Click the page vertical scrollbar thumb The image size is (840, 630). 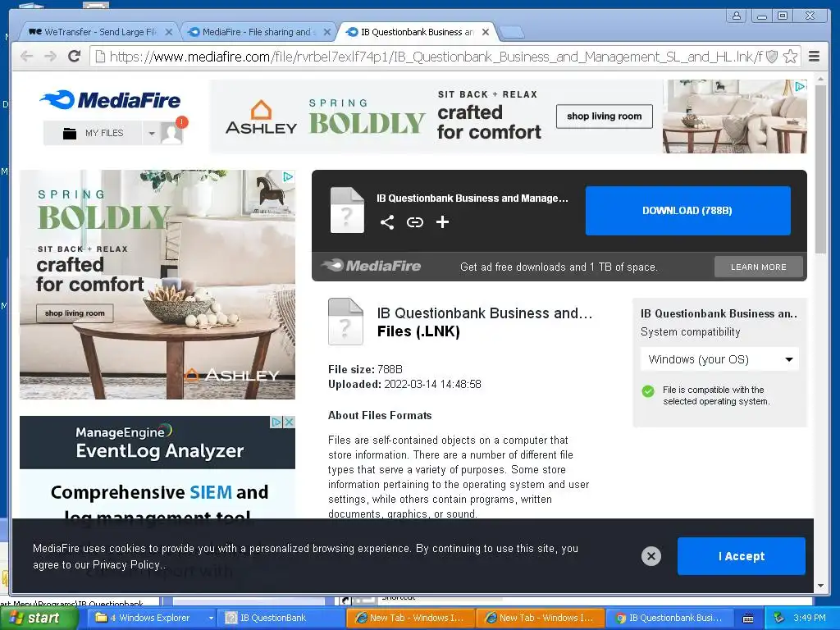pyautogui.click(x=820, y=169)
